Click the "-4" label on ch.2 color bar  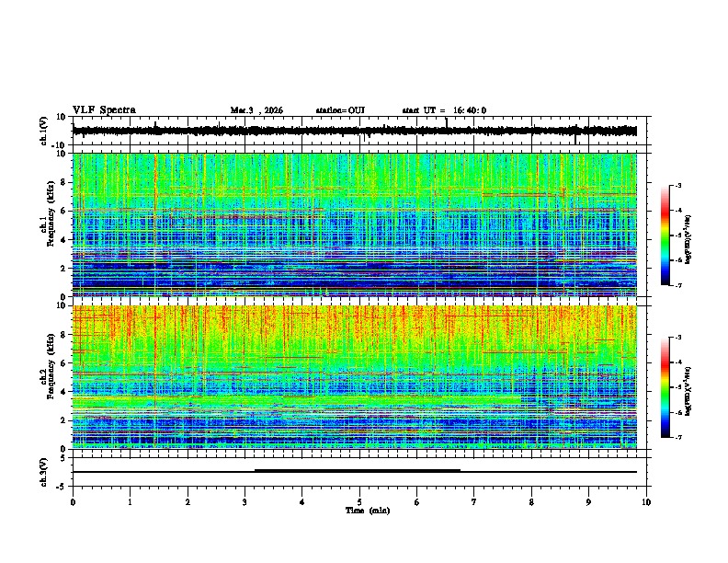tap(677, 362)
